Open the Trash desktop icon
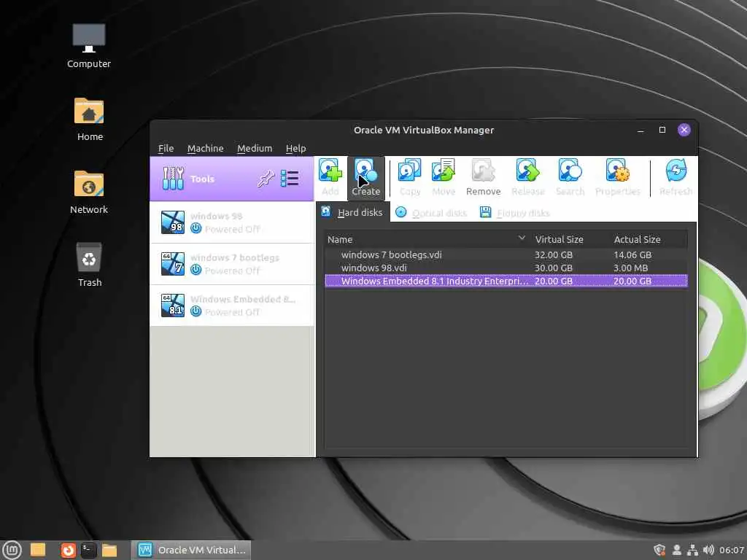Viewport: 747px width, 560px height. pos(89,265)
